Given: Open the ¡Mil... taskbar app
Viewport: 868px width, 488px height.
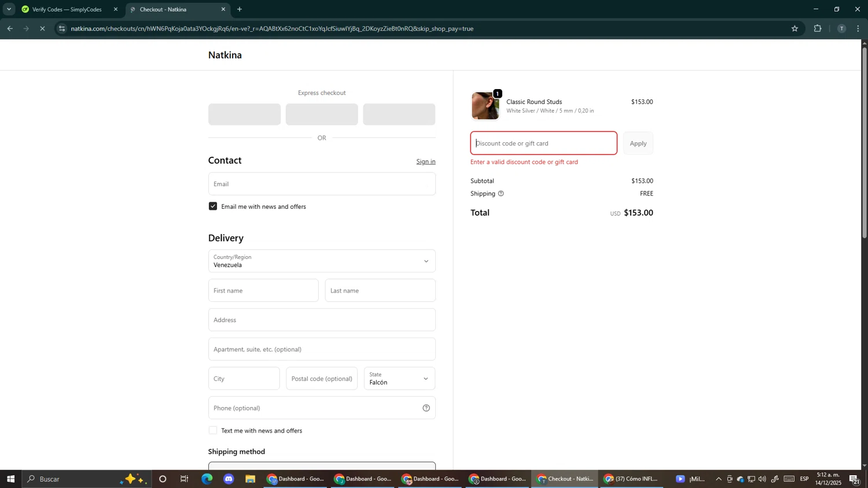Looking at the screenshot, I should 690,479.
